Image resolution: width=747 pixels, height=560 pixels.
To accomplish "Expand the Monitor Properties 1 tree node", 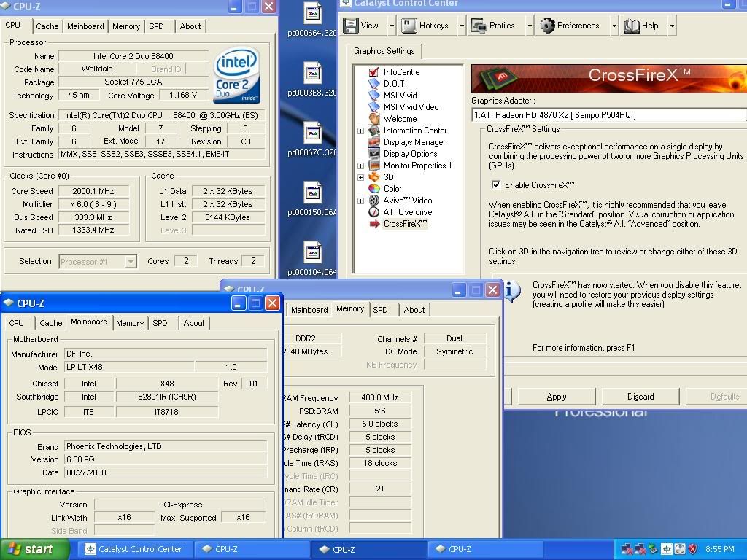I will [x=360, y=166].
